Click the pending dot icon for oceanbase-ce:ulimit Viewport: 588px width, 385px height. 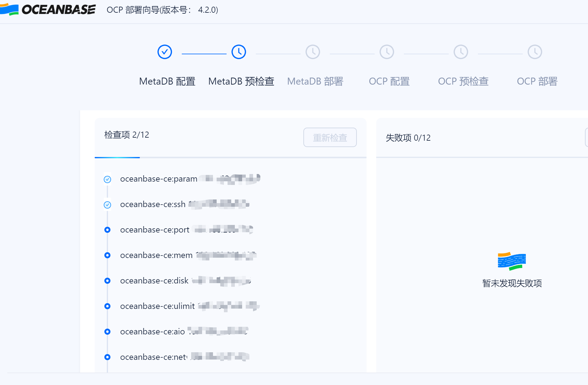pyautogui.click(x=107, y=306)
